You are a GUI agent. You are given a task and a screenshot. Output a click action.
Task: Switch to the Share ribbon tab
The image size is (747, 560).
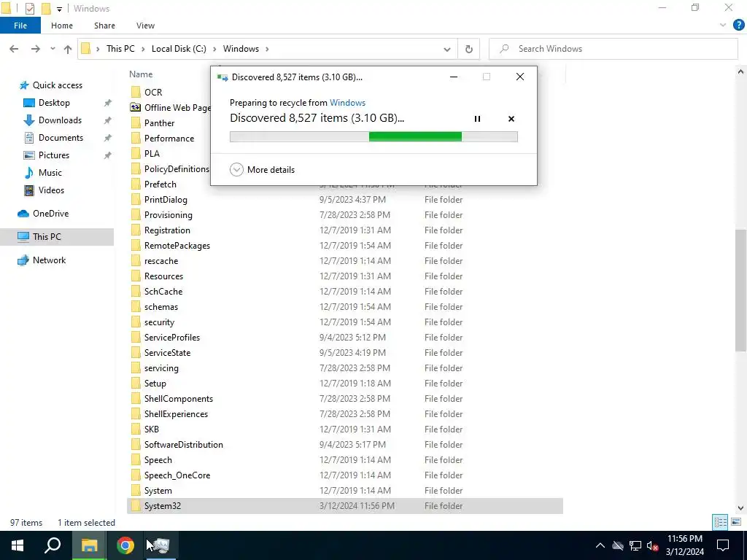click(x=104, y=26)
